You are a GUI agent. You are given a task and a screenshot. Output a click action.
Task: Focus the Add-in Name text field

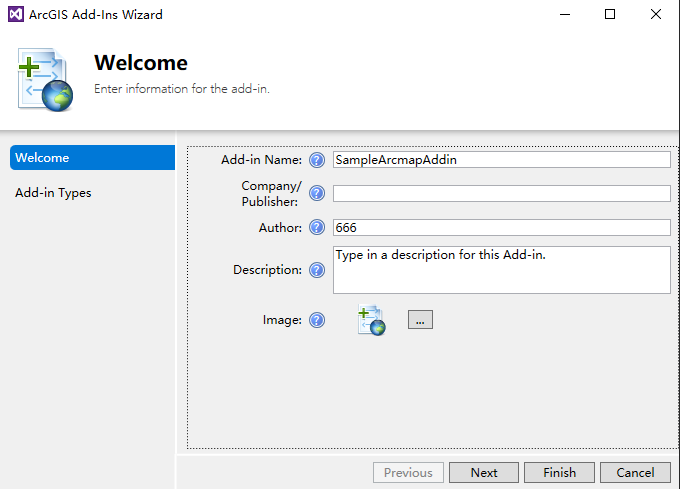502,160
